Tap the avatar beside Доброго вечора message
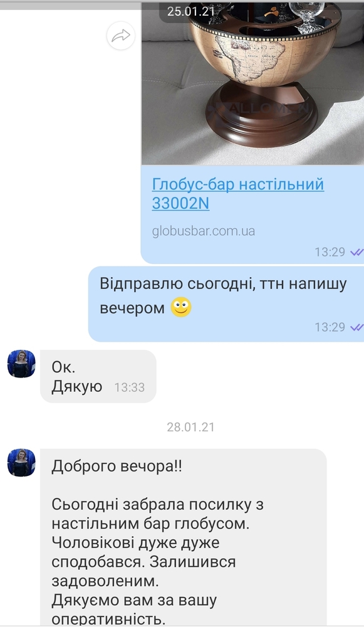 (21, 463)
